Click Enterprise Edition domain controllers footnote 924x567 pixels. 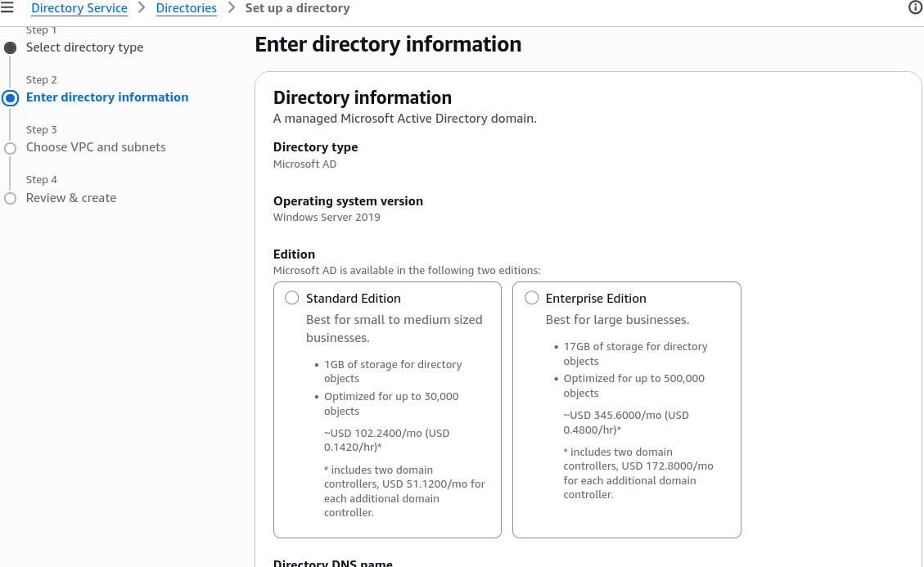pos(638,473)
